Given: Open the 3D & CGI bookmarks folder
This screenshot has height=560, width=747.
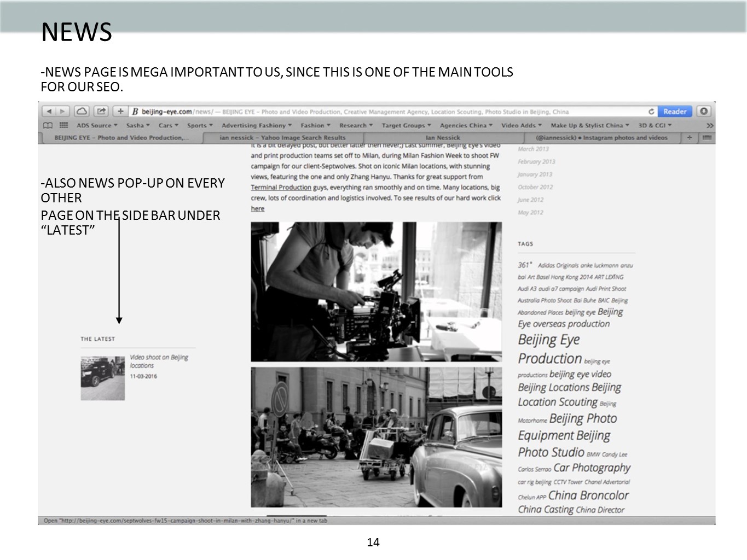Looking at the screenshot, I should click(655, 125).
